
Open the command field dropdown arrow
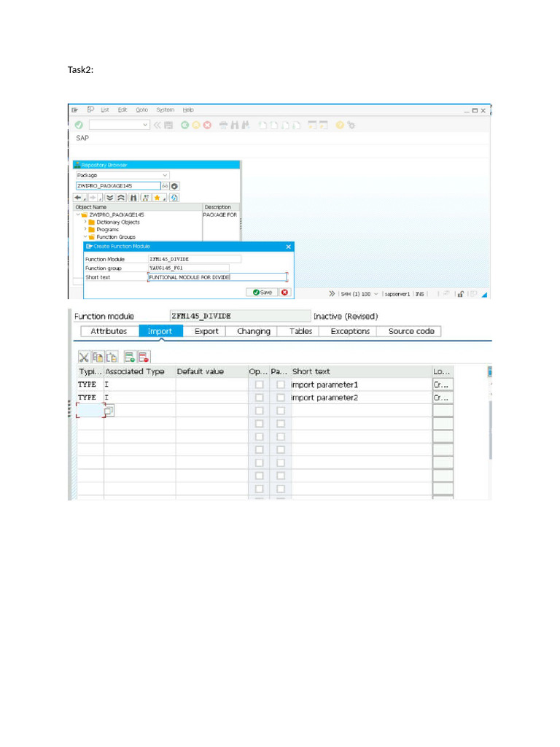[145, 125]
